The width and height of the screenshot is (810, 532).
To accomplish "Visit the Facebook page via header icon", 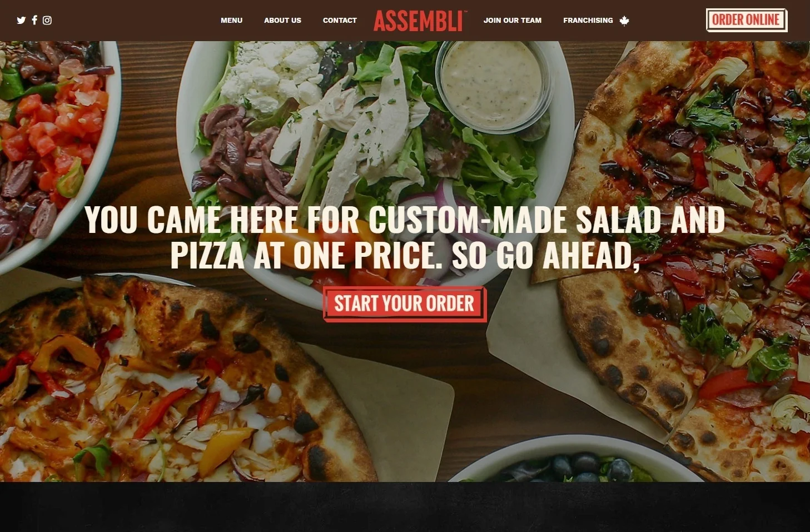I will pos(34,20).
